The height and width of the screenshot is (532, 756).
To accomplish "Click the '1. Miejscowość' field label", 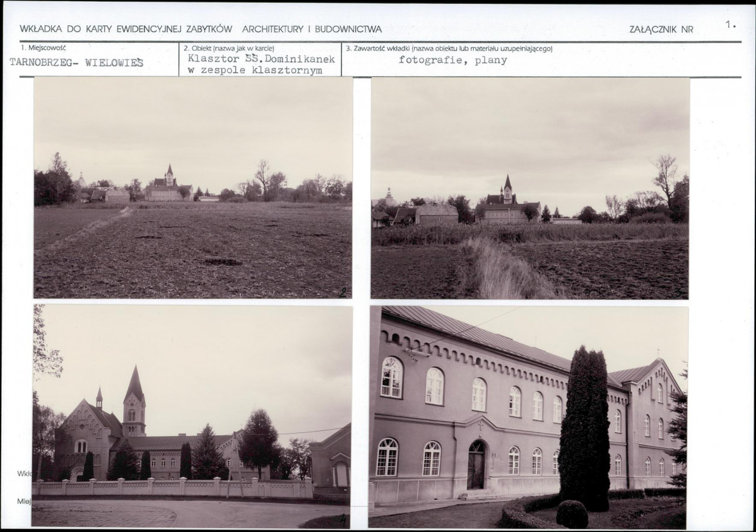I will [x=43, y=48].
